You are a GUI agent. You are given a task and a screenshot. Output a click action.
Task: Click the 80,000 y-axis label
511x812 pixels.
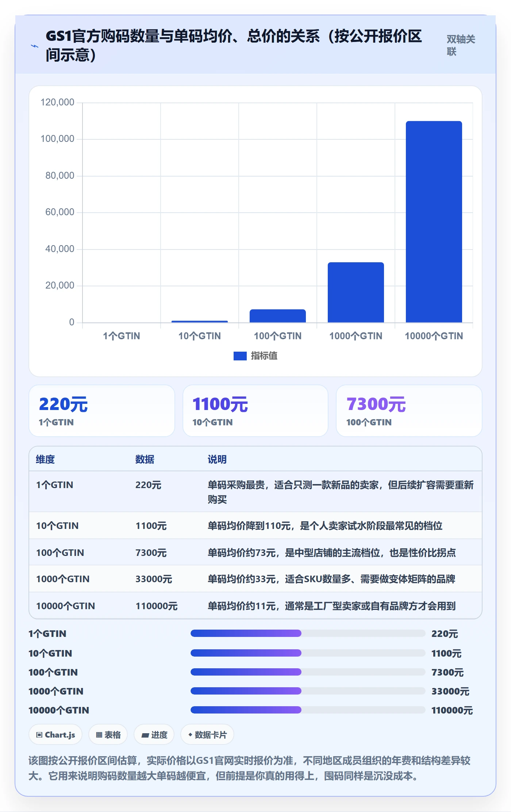click(x=60, y=175)
